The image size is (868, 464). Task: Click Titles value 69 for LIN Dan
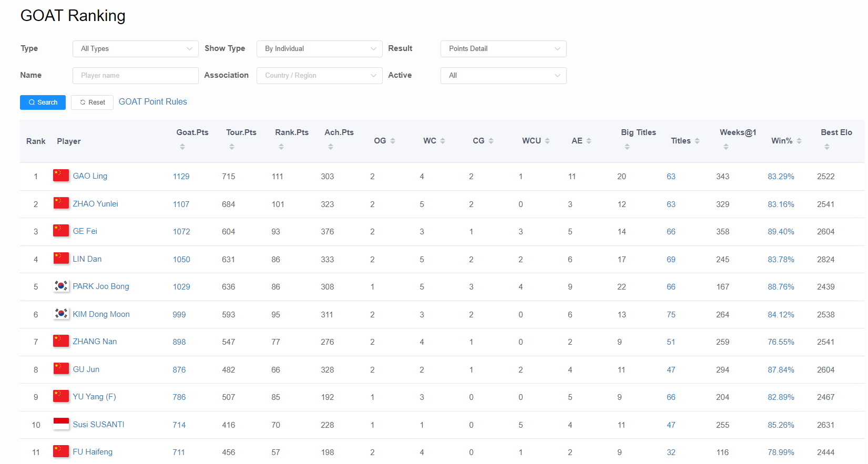tap(671, 260)
